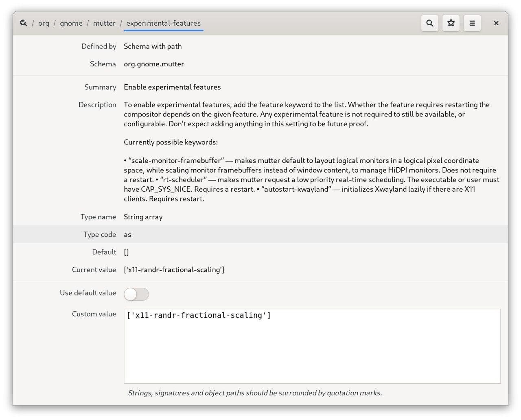Click the dconf root path icon

coord(24,23)
